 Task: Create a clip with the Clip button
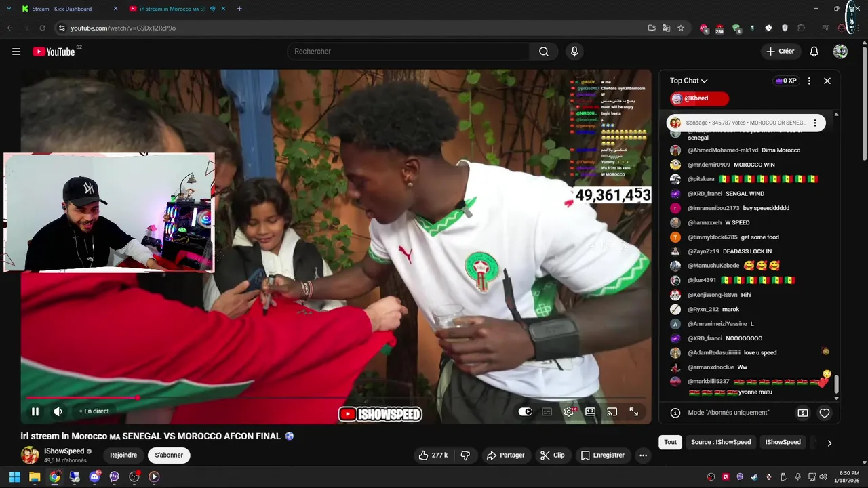[553, 455]
